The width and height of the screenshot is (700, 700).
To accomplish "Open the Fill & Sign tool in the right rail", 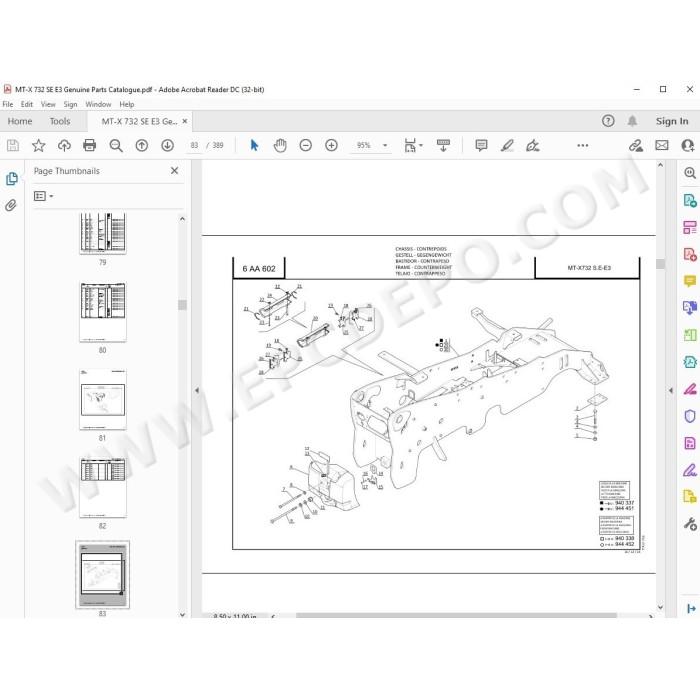I will (x=690, y=470).
